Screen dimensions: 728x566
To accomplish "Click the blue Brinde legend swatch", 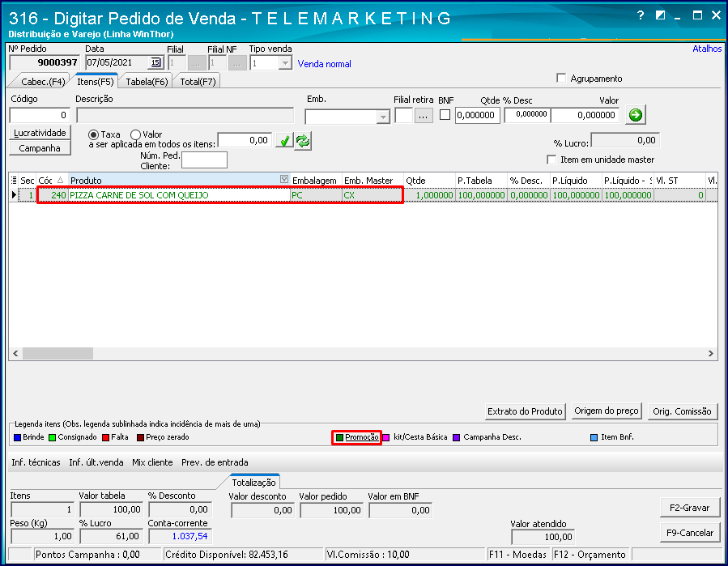I will coord(17,437).
